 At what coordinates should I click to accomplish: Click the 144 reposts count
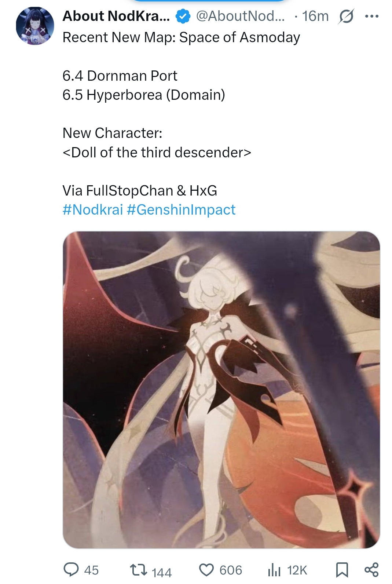(162, 572)
